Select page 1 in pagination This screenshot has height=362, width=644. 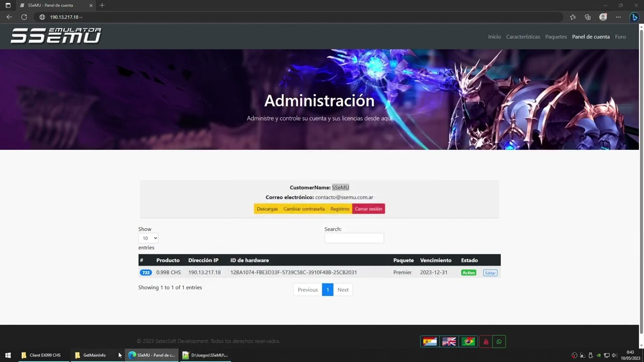point(328,290)
